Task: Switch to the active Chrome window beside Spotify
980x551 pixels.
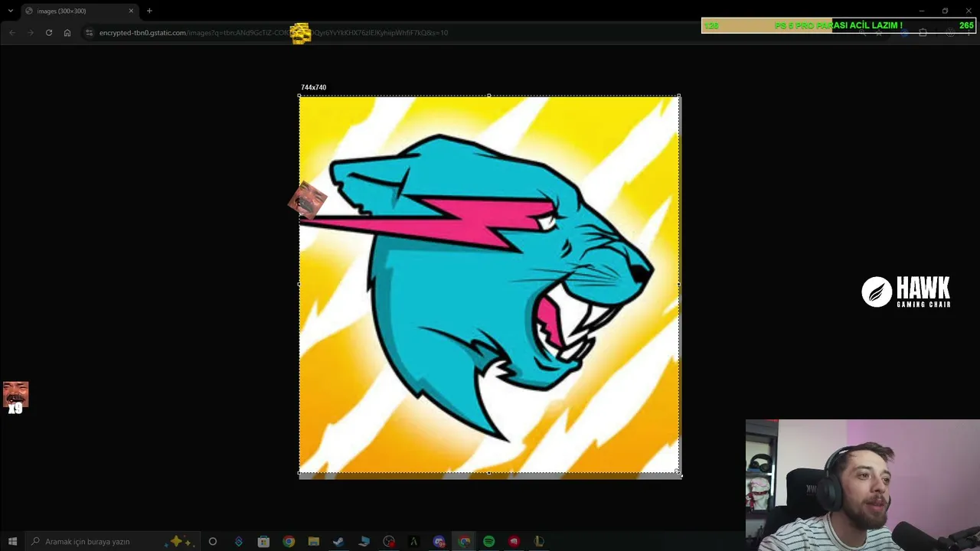Action: pos(464,542)
